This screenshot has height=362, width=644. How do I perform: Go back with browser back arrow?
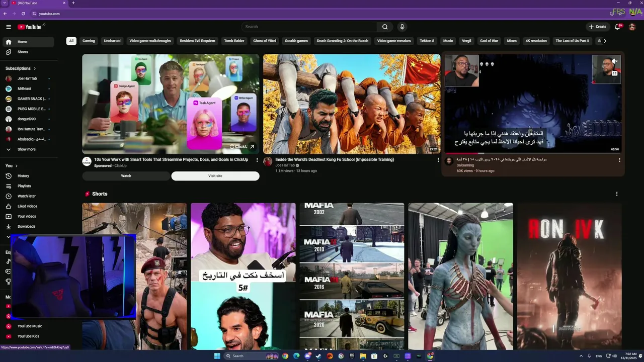(x=5, y=14)
